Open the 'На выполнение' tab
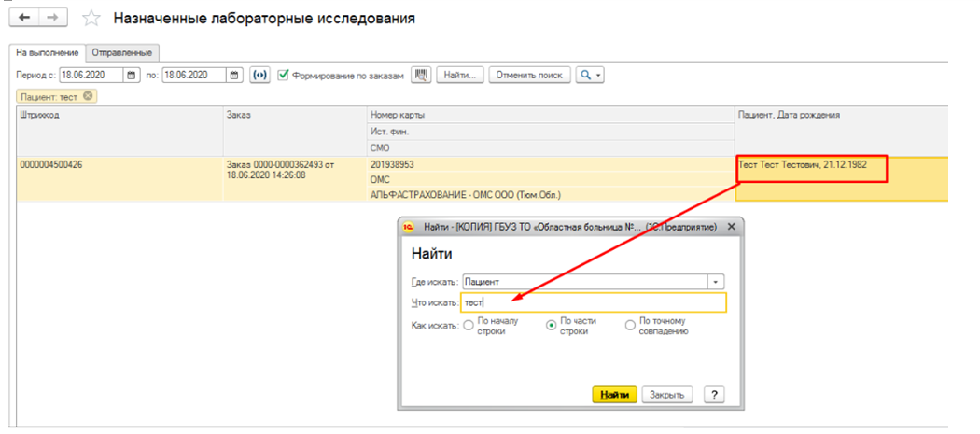Viewport: 980px width, 434px height. (48, 53)
